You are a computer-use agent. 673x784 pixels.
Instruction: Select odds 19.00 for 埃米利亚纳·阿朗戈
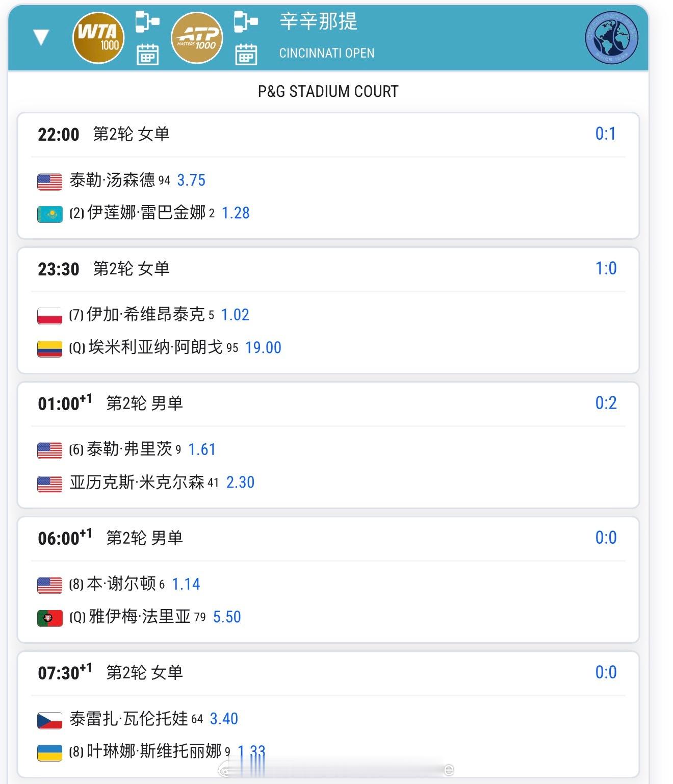263,347
